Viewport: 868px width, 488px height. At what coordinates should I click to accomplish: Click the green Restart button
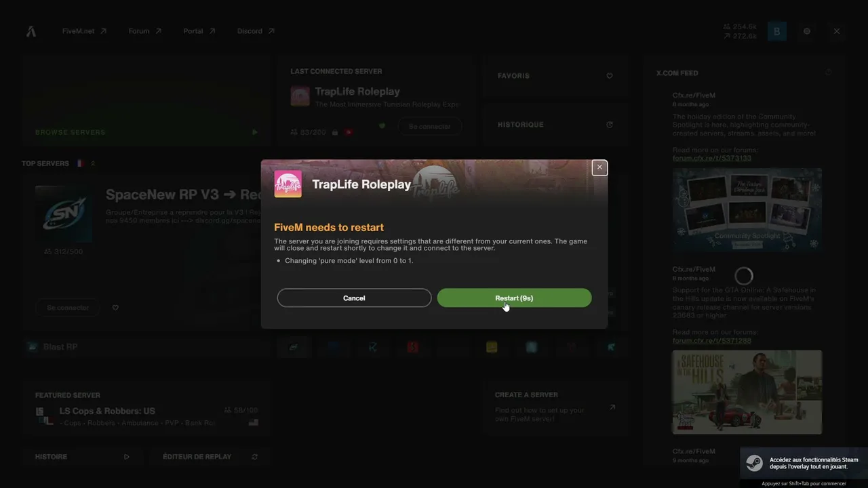point(514,298)
